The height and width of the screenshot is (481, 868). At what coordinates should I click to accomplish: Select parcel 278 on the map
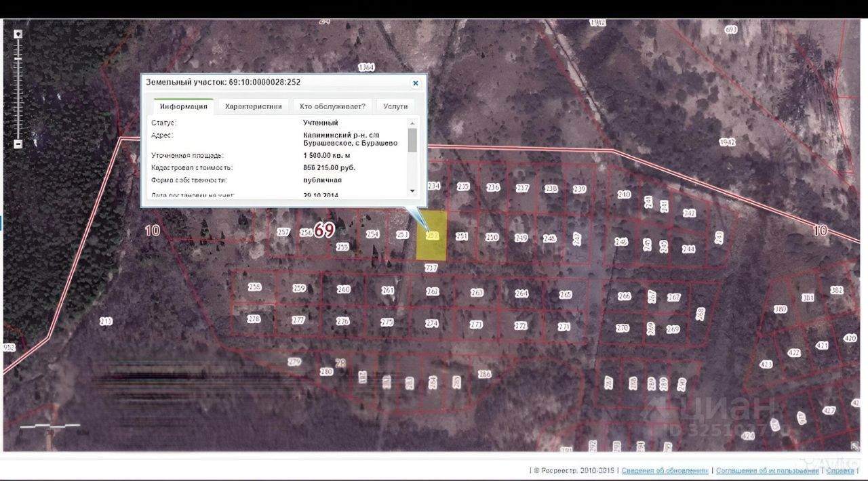pyautogui.click(x=254, y=319)
